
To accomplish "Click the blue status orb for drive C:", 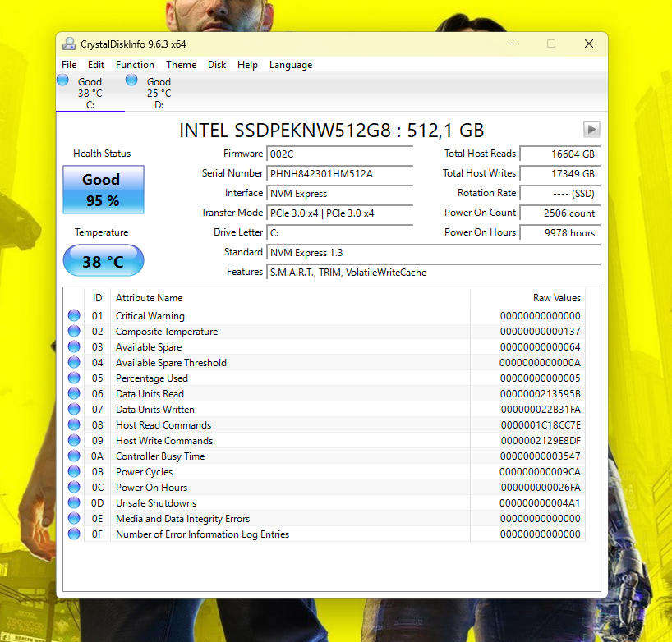I will pyautogui.click(x=63, y=80).
